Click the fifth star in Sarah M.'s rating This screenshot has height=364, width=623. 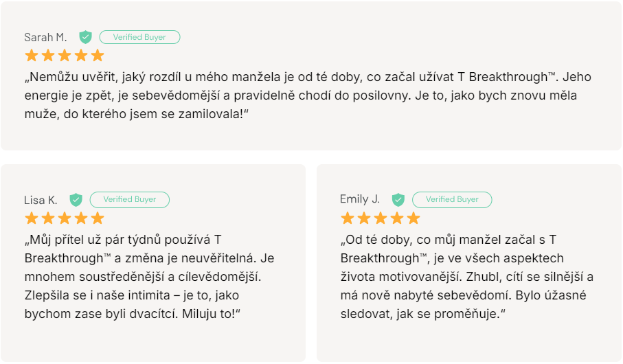coord(98,56)
